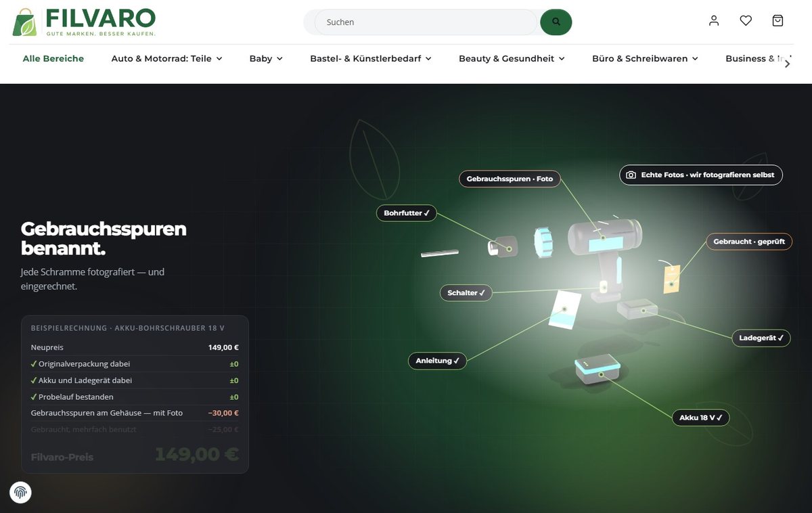Open the wishlist heart icon
Image resolution: width=812 pixels, height=513 pixels.
(x=746, y=21)
